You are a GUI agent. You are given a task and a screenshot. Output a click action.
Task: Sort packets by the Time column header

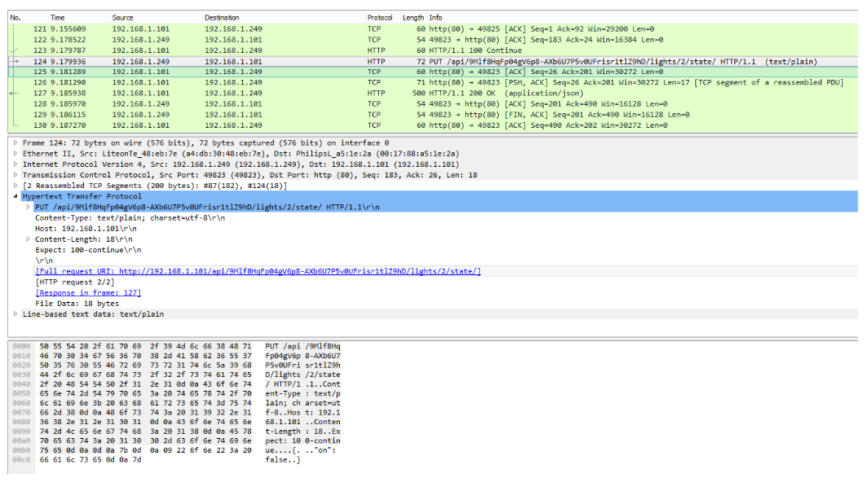click(58, 17)
